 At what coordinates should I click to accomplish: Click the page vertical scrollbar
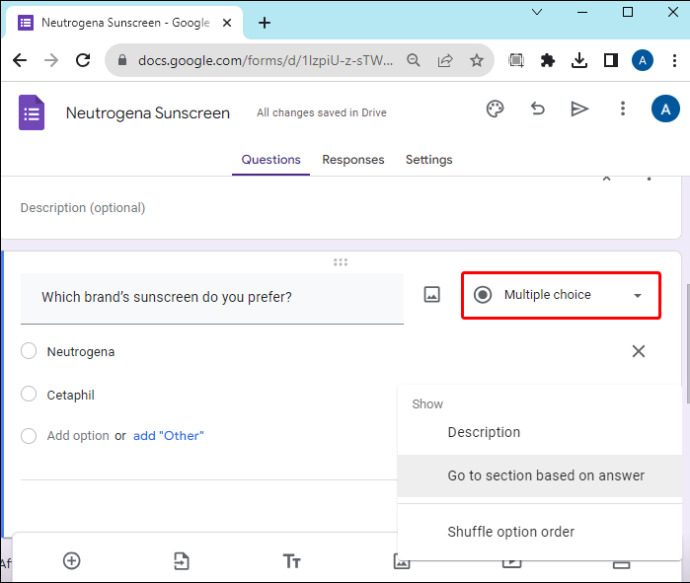tap(687, 343)
